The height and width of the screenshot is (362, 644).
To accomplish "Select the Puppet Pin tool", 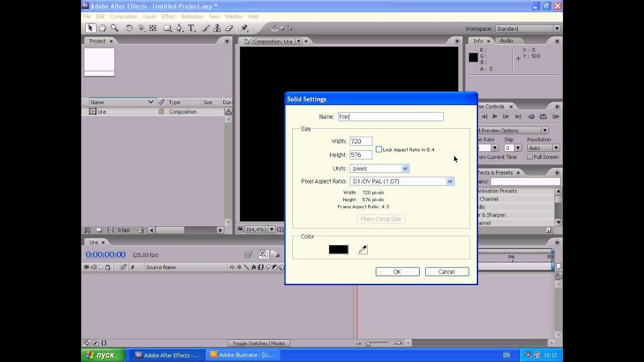I will (x=245, y=28).
